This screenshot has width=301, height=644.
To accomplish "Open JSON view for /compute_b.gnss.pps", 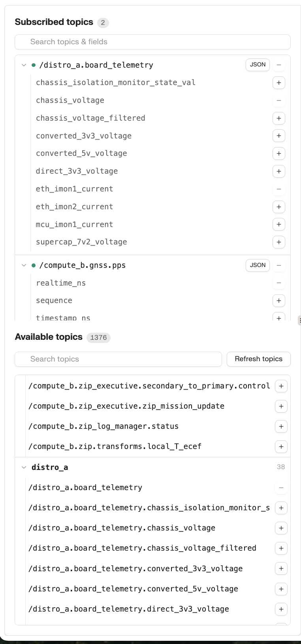I will click(x=258, y=265).
